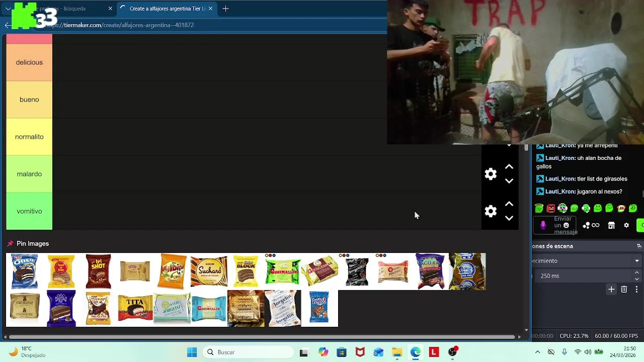Close the Búsqueda browser tab
This screenshot has width=644, height=362.
click(x=110, y=9)
